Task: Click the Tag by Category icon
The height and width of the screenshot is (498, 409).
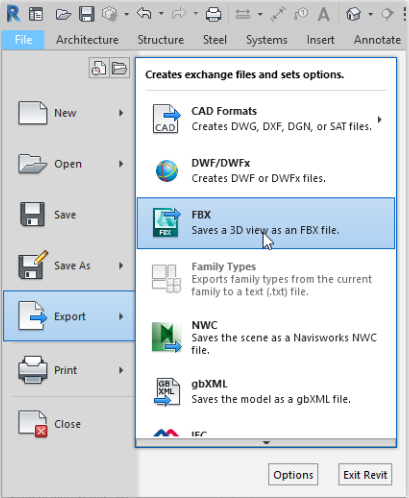Action: (x=301, y=14)
